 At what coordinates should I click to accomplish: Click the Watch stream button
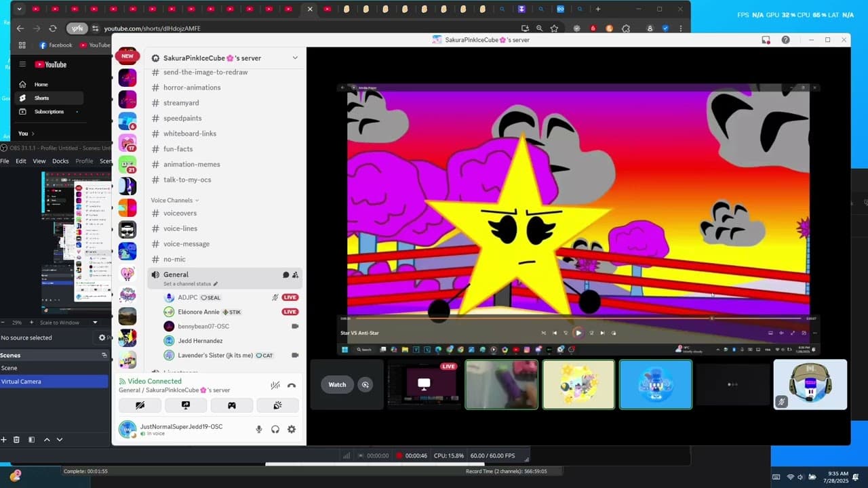(337, 385)
